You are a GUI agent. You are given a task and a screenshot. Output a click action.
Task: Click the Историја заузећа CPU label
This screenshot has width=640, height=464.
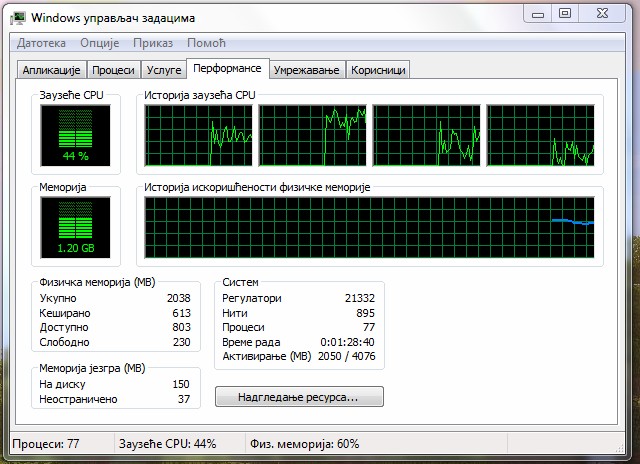(200, 95)
